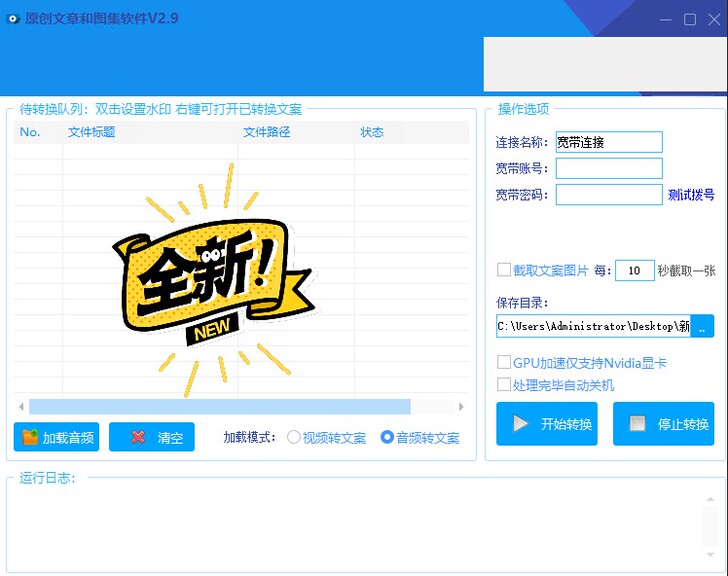Click the queue list right scroll arrow
Image resolution: width=728 pixels, height=576 pixels.
(x=461, y=407)
